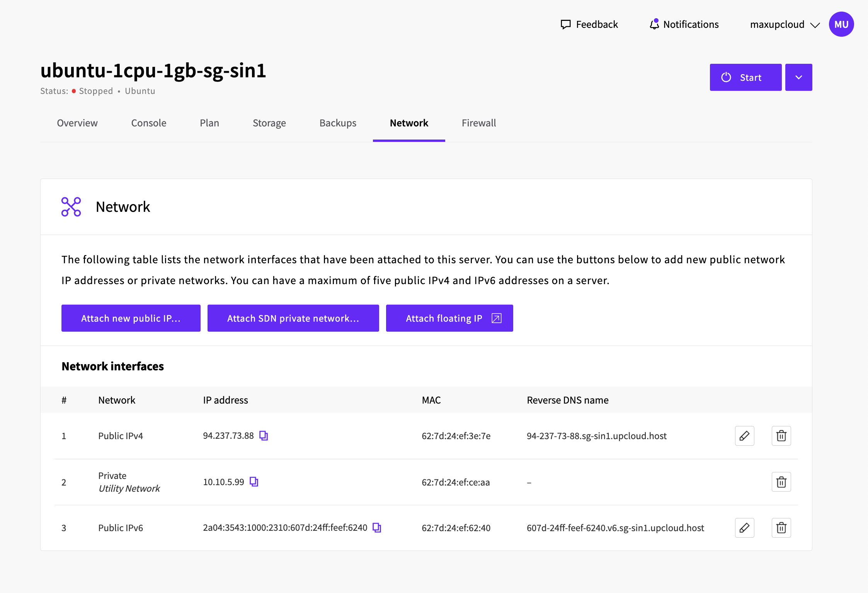
Task: Edit reverse DNS for Public IPv4 row
Action: [744, 436]
